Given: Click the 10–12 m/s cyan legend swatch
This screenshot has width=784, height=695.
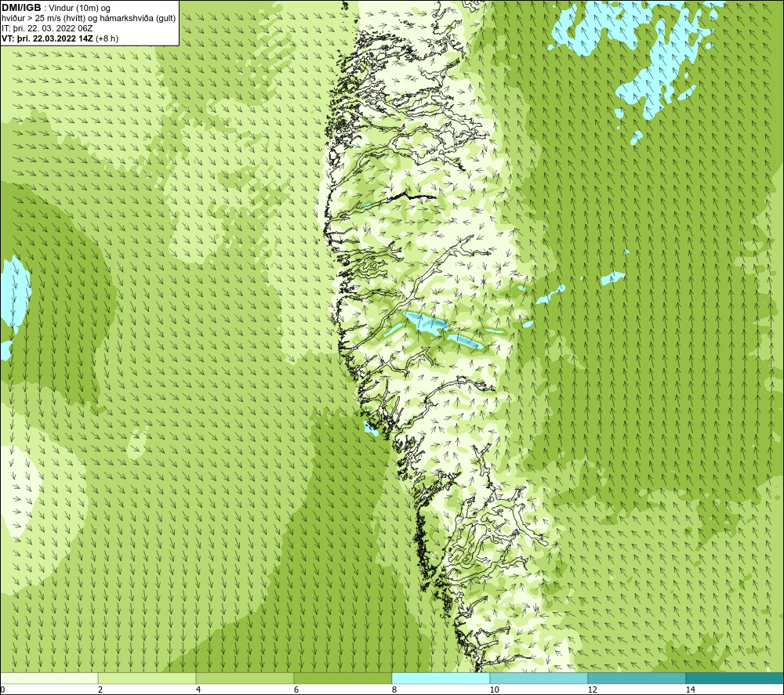Looking at the screenshot, I should pyautogui.click(x=539, y=679).
